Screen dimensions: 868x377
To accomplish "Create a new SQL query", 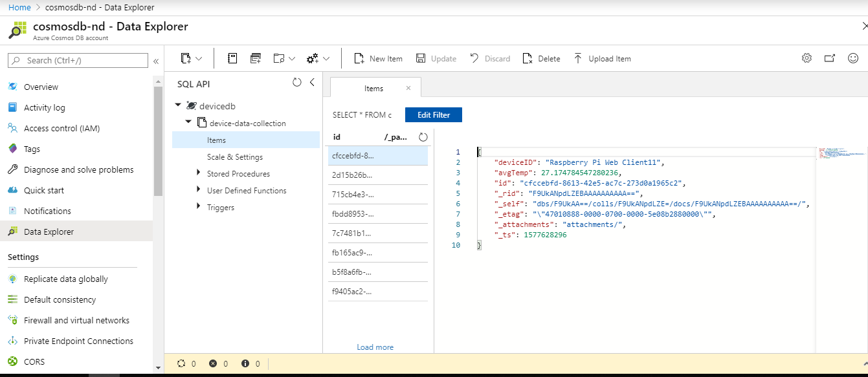I will click(x=255, y=58).
